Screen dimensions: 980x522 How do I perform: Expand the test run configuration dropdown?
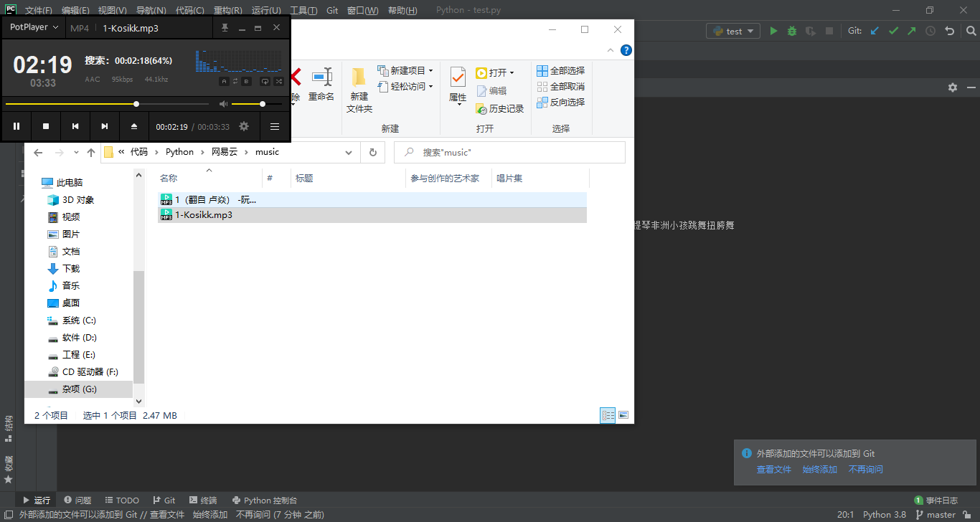tap(733, 31)
